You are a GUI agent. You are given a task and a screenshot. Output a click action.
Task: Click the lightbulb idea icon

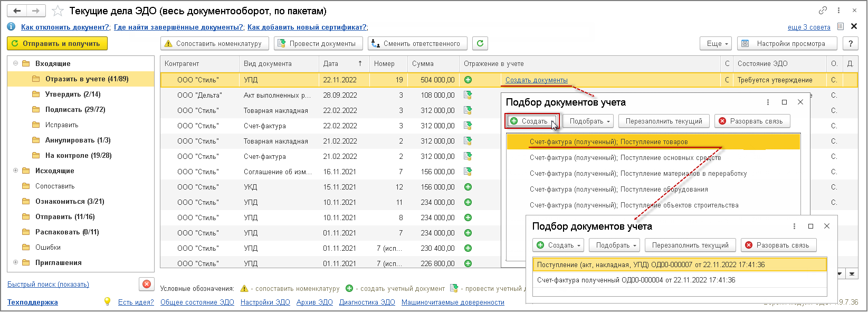(x=108, y=301)
